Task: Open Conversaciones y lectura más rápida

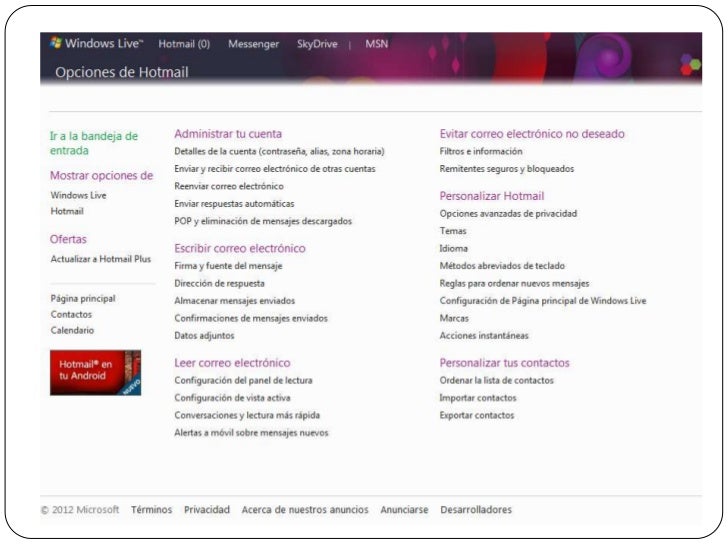Action: (247, 415)
